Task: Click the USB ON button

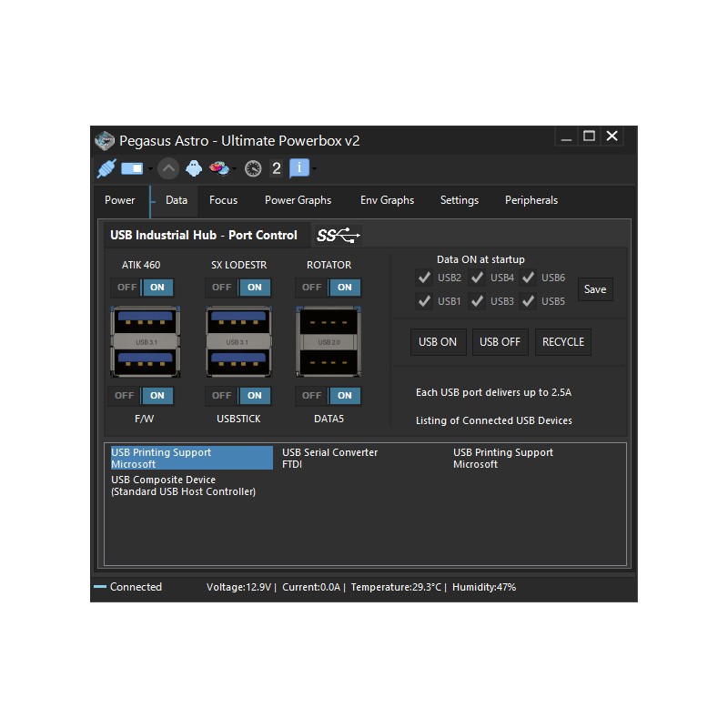Action: pos(438,342)
